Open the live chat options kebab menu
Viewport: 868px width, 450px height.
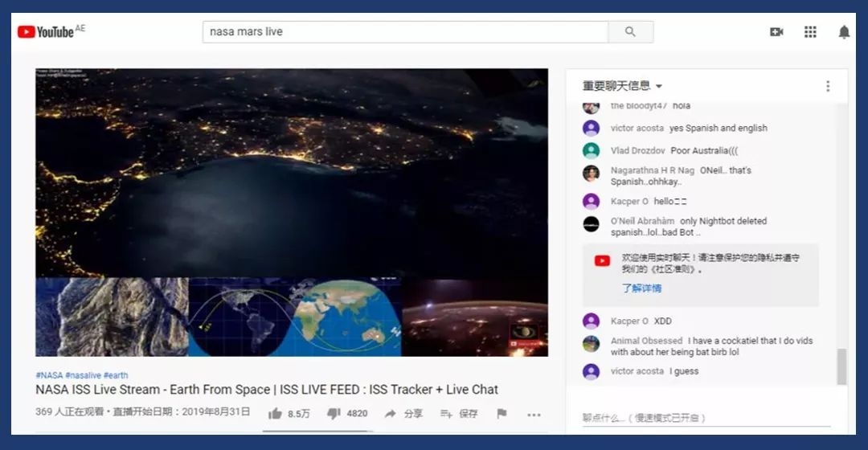pos(828,86)
